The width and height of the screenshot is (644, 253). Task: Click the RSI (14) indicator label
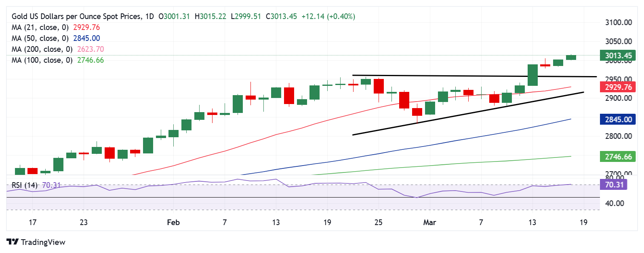24,185
